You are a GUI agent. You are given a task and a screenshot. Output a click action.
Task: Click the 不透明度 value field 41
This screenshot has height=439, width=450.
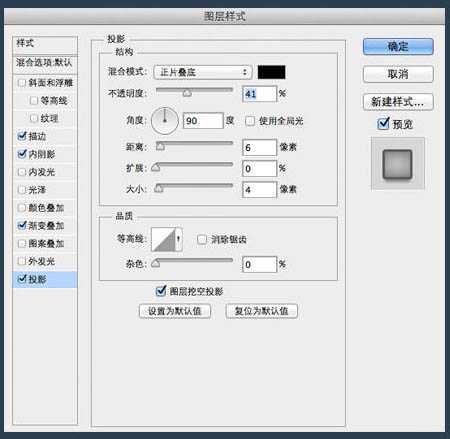point(259,94)
